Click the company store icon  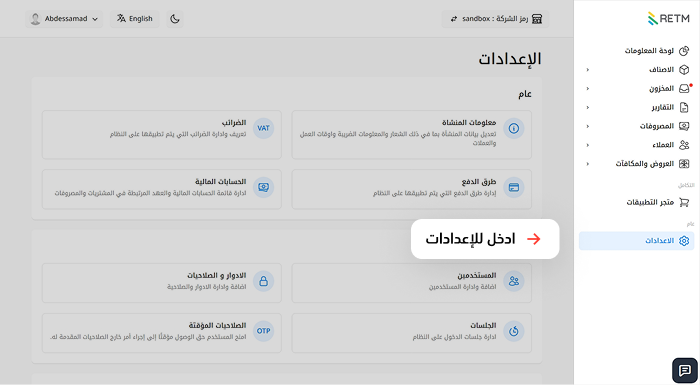[x=537, y=19]
